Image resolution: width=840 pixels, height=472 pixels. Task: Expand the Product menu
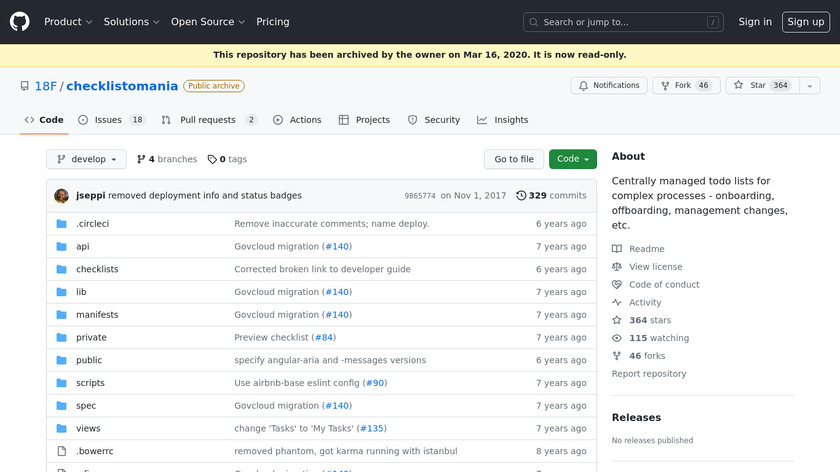click(68, 21)
